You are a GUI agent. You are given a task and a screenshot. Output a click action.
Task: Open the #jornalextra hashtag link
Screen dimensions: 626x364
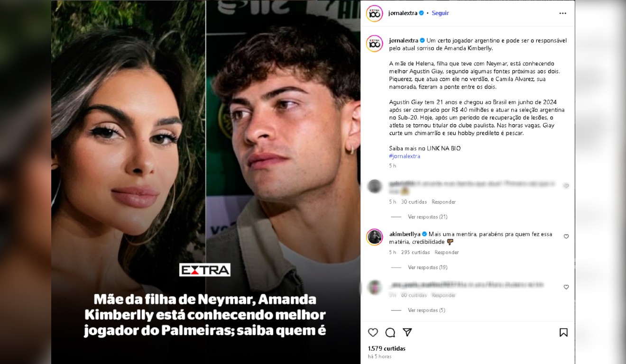pyautogui.click(x=405, y=156)
